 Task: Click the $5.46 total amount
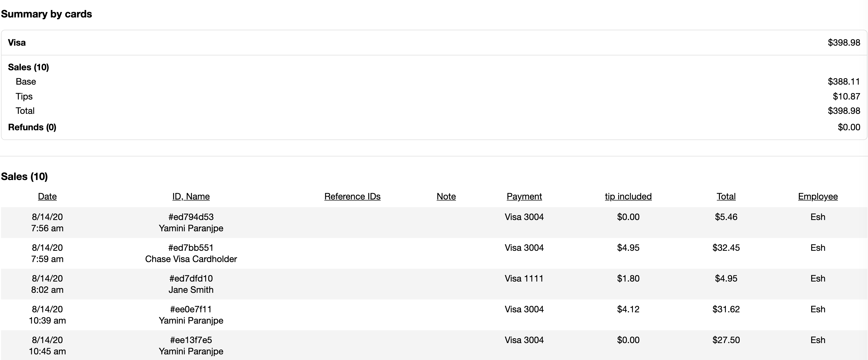(726, 217)
